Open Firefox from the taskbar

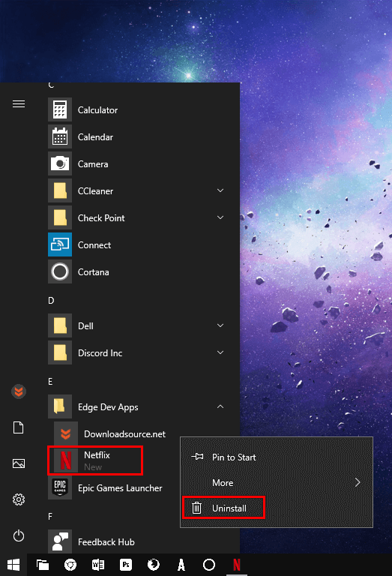click(154, 565)
